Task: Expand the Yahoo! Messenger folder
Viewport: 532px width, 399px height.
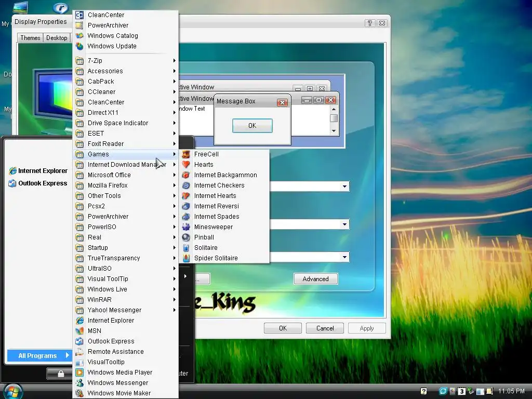Action: pyautogui.click(x=126, y=310)
